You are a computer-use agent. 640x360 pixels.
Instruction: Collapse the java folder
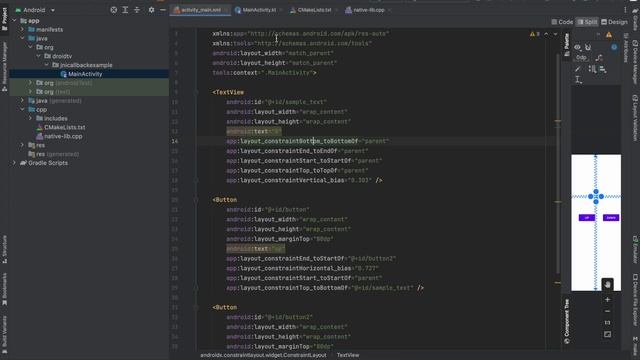pos(22,38)
